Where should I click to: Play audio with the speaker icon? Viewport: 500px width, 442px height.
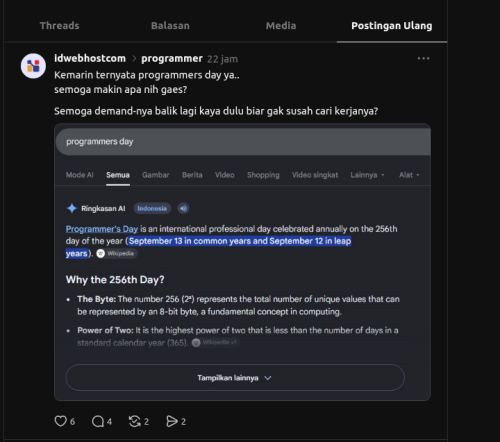point(183,208)
